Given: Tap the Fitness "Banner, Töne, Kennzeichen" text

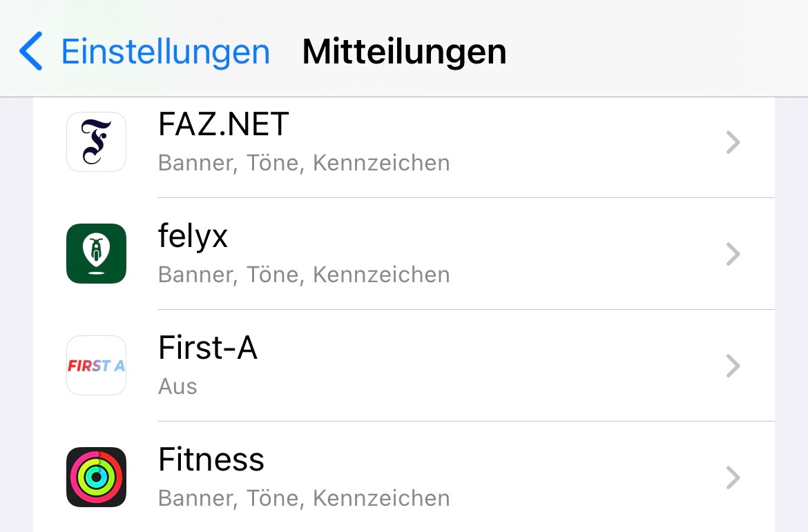Looking at the screenshot, I should tap(304, 499).
